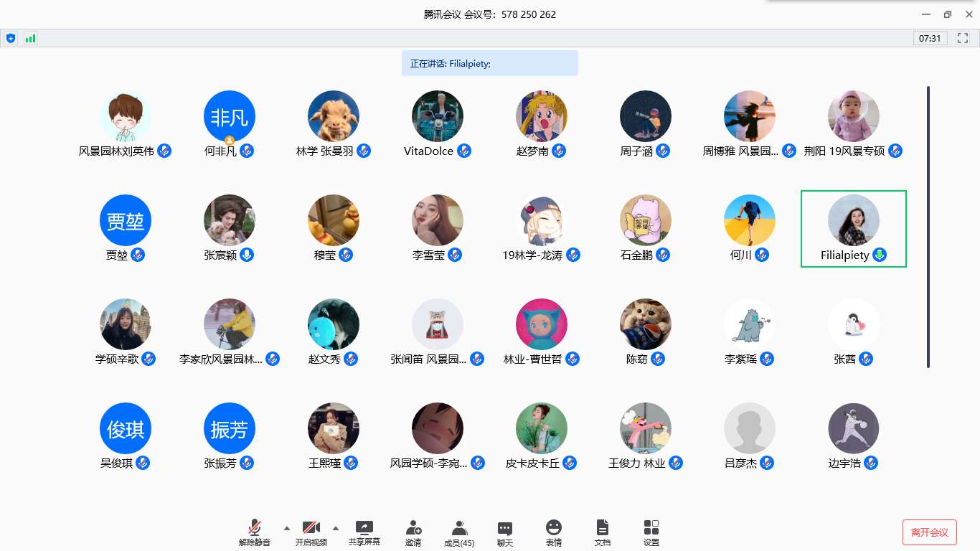Click the microphone icon next to 张宸颖
The height and width of the screenshot is (551, 980).
pyautogui.click(x=247, y=255)
